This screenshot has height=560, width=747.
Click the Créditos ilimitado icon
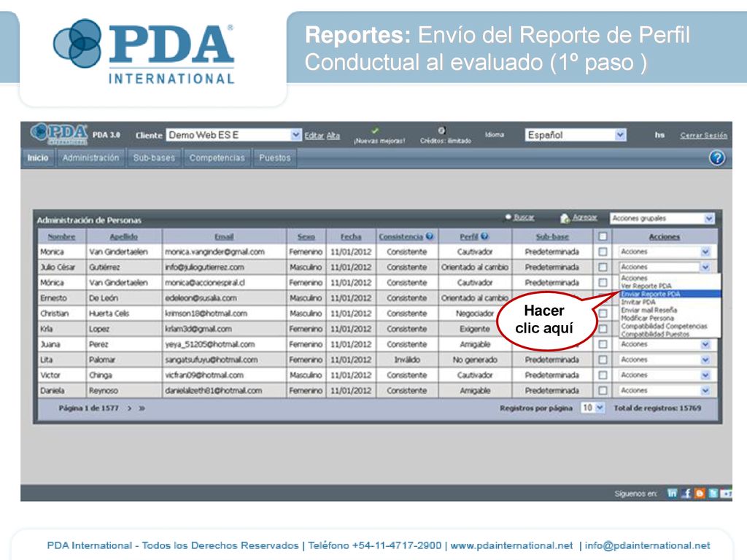coord(441,131)
